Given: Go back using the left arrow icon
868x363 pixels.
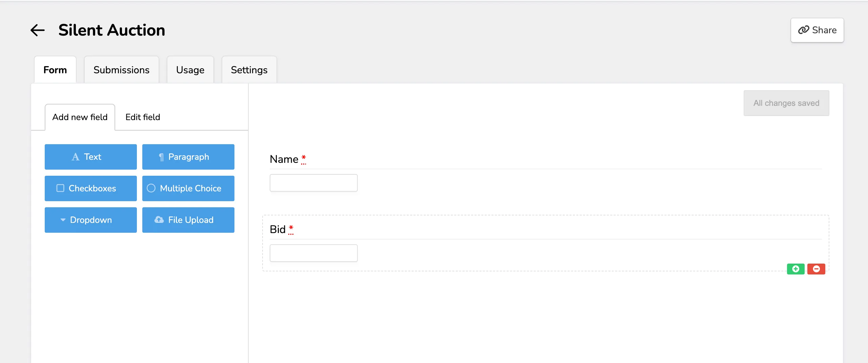Looking at the screenshot, I should click(x=38, y=30).
